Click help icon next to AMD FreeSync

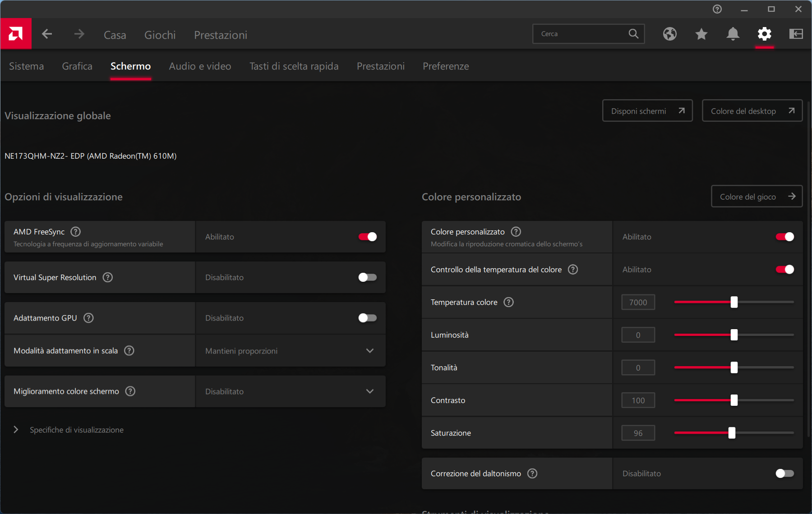pyautogui.click(x=76, y=232)
